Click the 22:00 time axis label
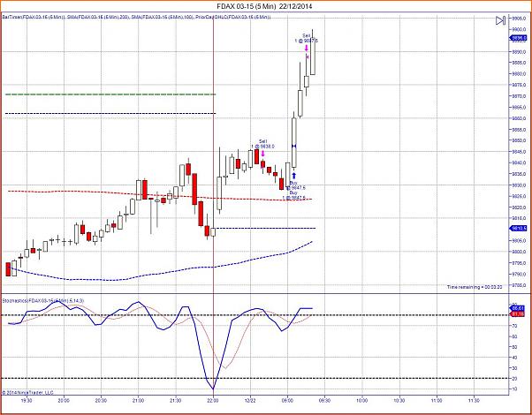 (213, 400)
